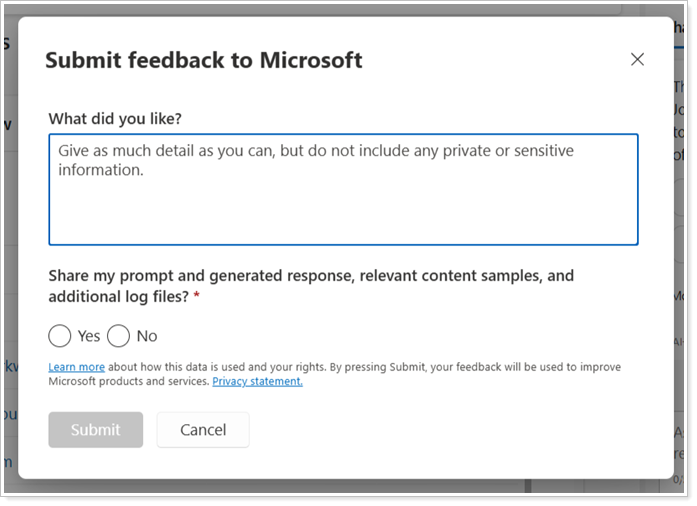Click the "Yes" option label text

click(x=89, y=336)
